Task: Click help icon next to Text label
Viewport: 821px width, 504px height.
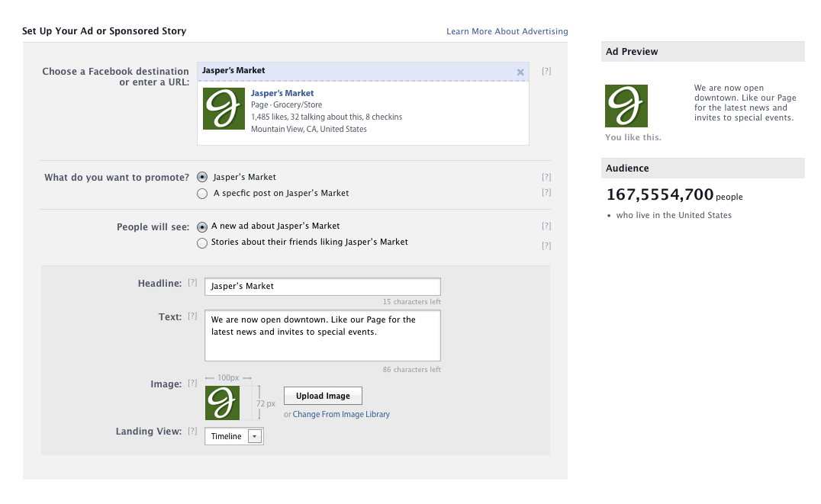Action: (192, 317)
